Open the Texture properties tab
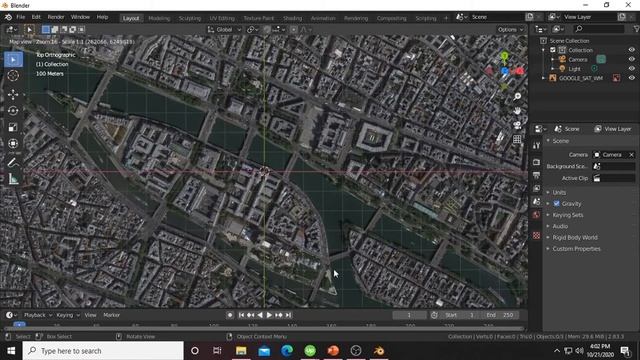This screenshot has width=640, height=360. tap(536, 236)
